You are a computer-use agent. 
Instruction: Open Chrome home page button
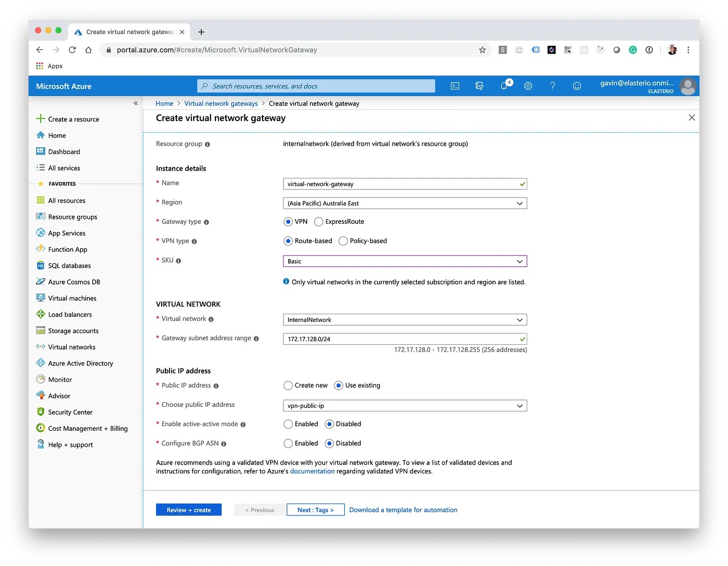click(x=88, y=50)
